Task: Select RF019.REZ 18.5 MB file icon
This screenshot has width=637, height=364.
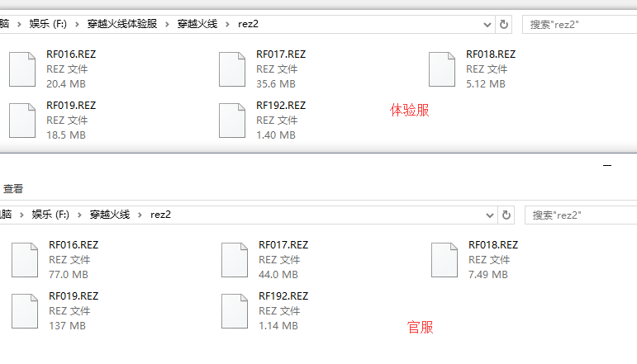Action: coord(22,121)
